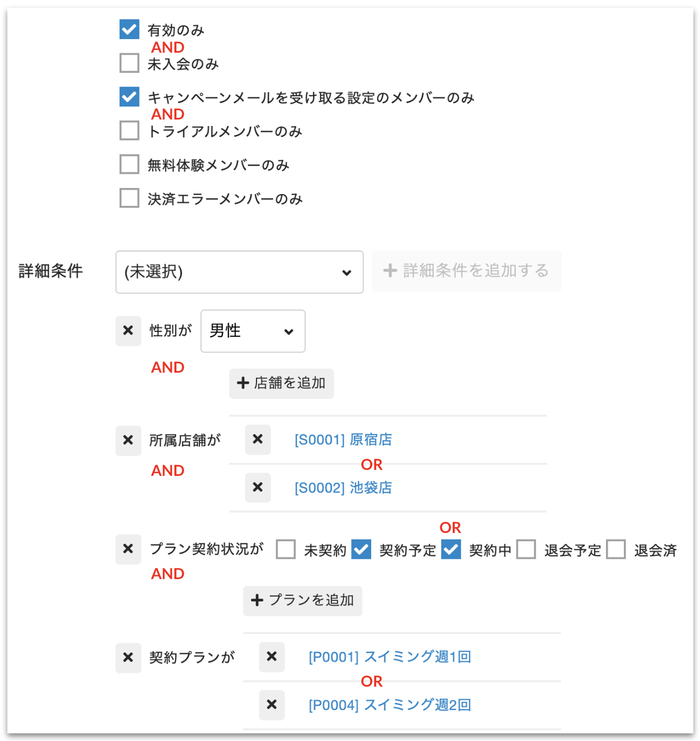Image resolution: width=700 pixels, height=741 pixels.
Task: Remove the 所属店舗 (store) filter condition
Action: point(128,440)
